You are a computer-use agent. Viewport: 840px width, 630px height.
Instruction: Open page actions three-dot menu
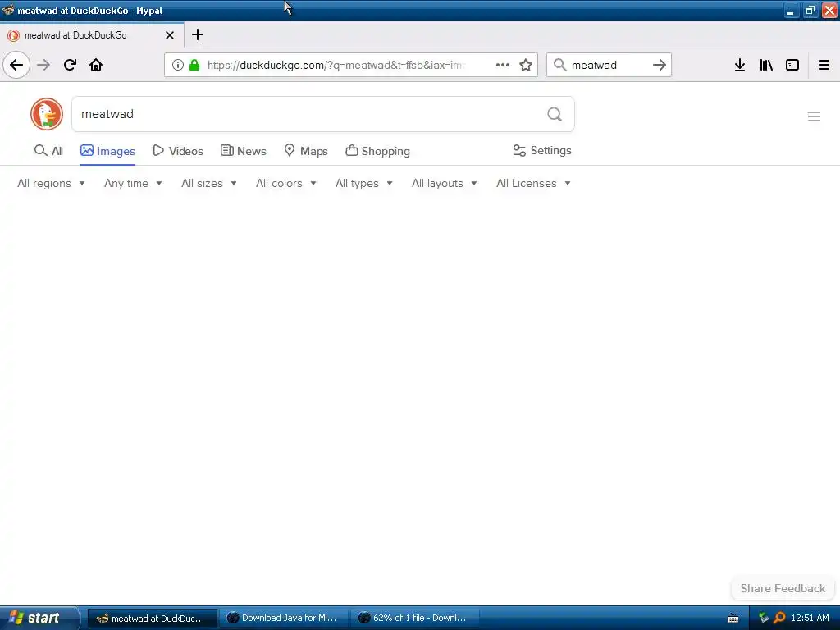pyautogui.click(x=503, y=65)
